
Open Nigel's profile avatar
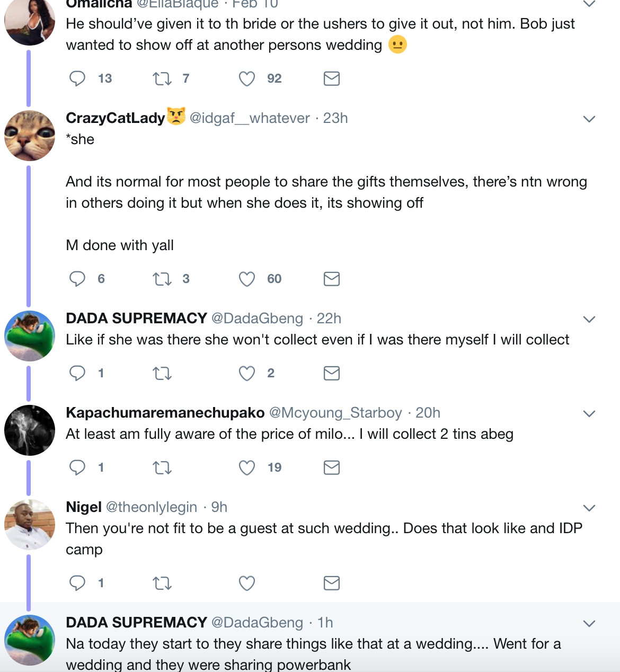tap(30, 525)
